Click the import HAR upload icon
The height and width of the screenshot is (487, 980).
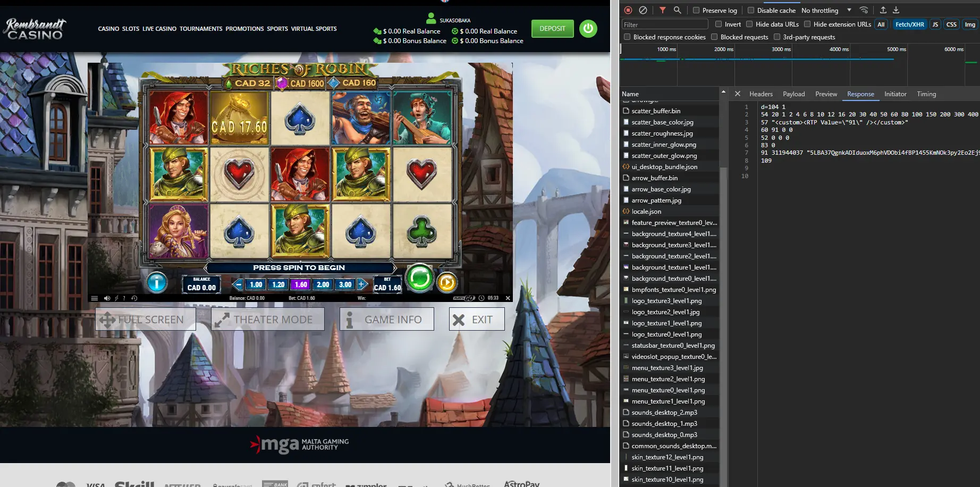click(883, 10)
